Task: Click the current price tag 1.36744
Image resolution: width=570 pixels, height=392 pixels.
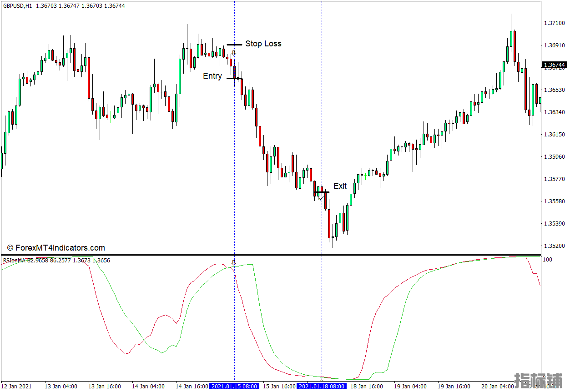Action: (x=554, y=65)
